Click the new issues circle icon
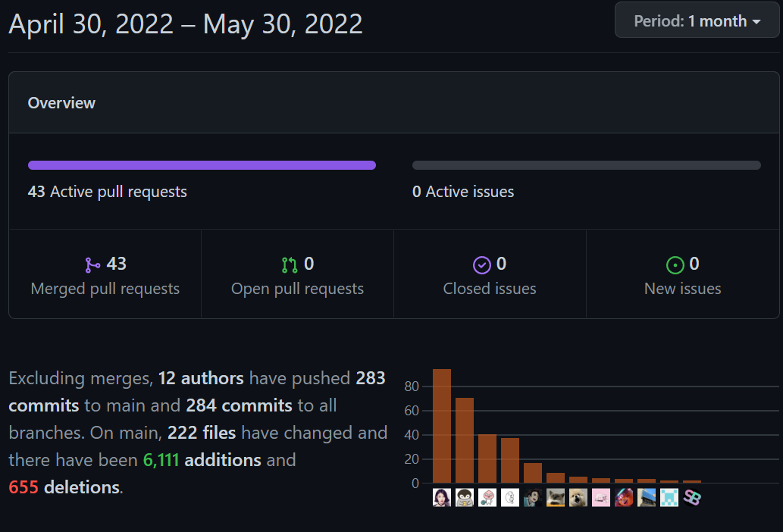The image size is (783, 532). pos(675,264)
